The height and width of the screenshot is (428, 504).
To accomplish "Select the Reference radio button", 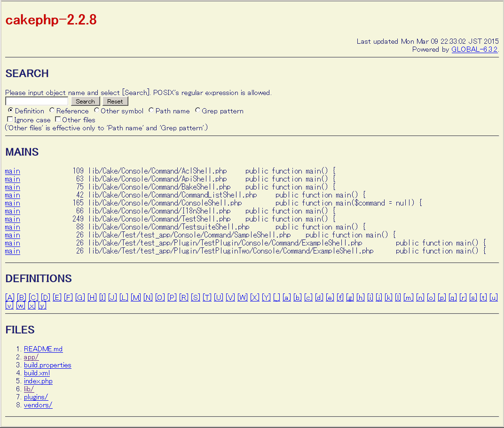I will [52, 111].
